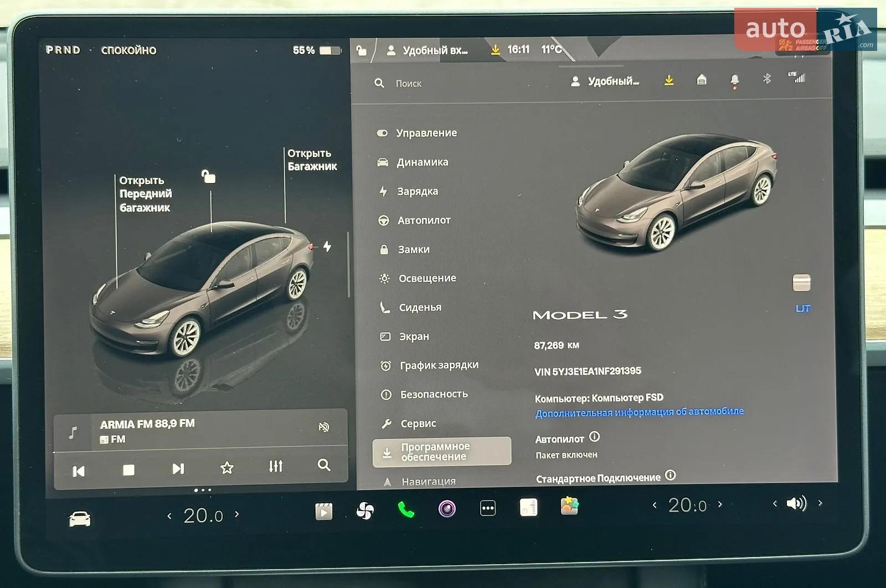Viewport: 886px width, 588px height.
Task: Skip to next radio station
Action: point(178,469)
